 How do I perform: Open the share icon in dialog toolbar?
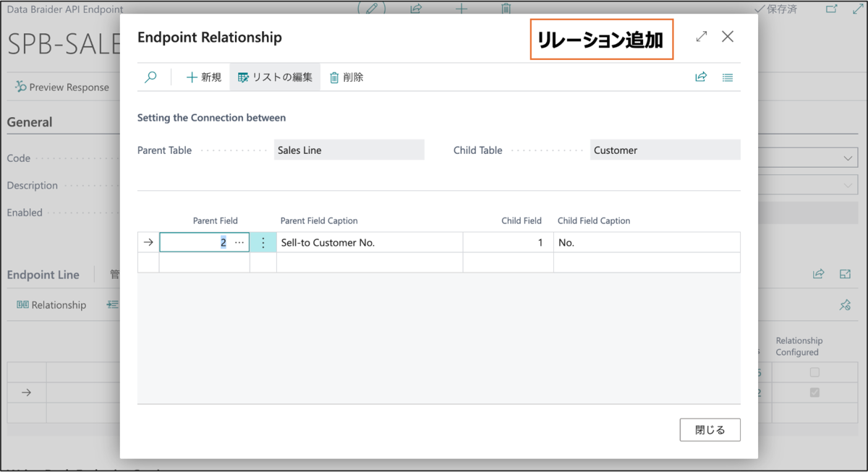pos(701,77)
